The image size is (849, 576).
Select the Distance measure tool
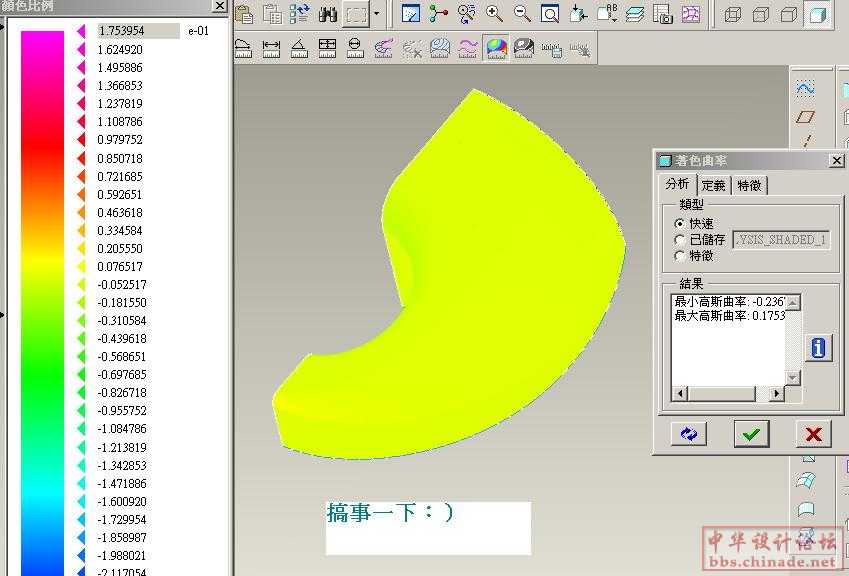point(271,48)
